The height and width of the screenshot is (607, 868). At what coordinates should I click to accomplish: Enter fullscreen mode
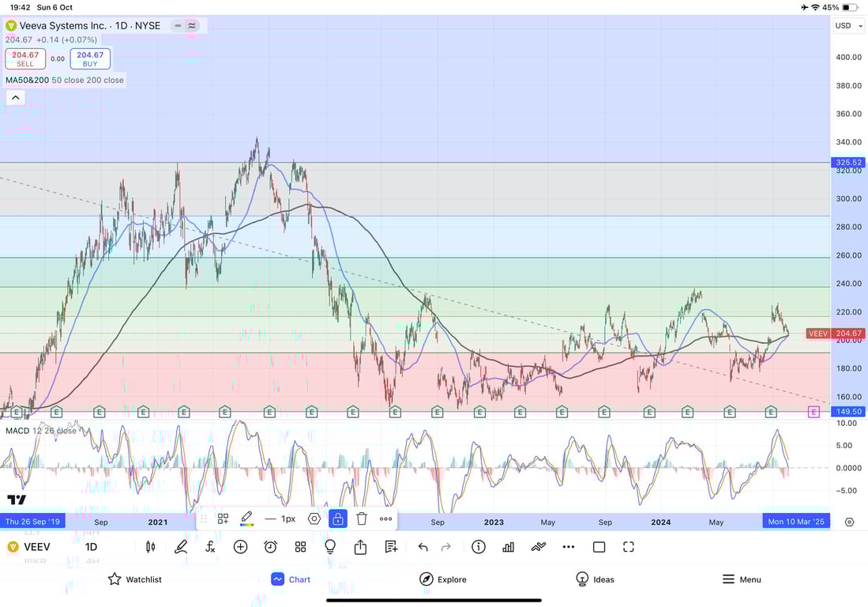coord(629,547)
